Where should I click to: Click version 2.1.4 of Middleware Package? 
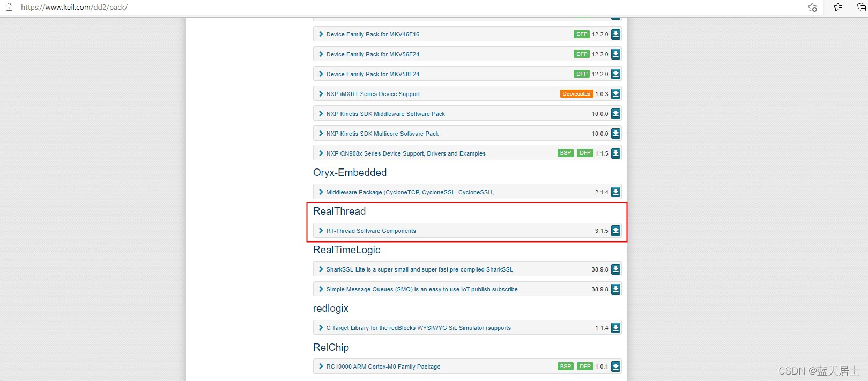pos(601,192)
